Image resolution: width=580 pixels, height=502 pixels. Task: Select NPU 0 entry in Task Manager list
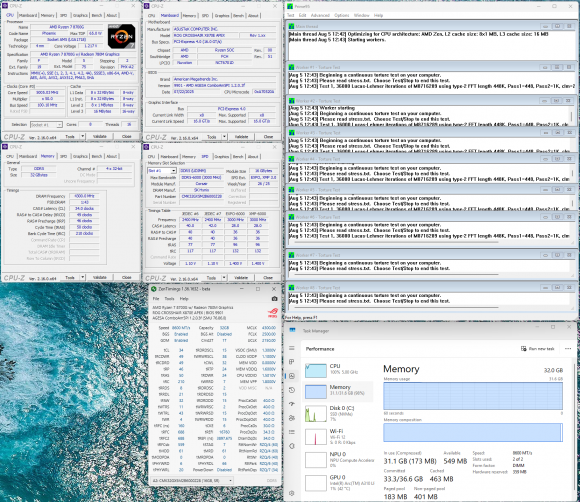(x=338, y=460)
